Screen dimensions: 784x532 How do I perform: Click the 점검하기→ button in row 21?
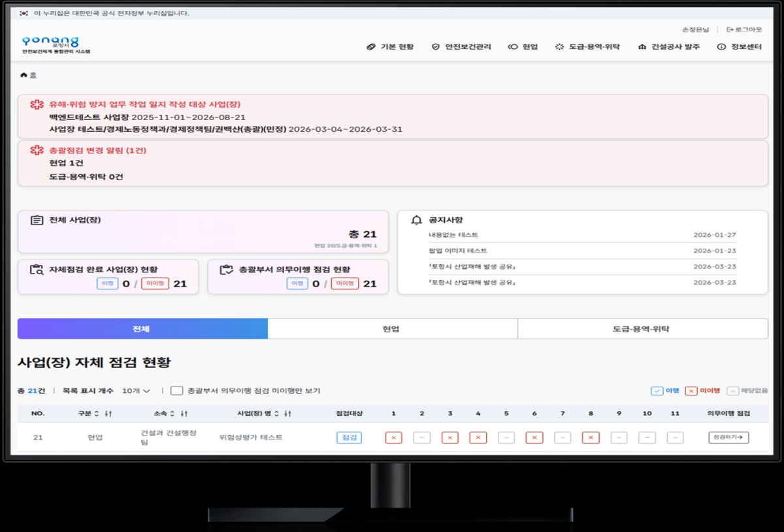[728, 438]
